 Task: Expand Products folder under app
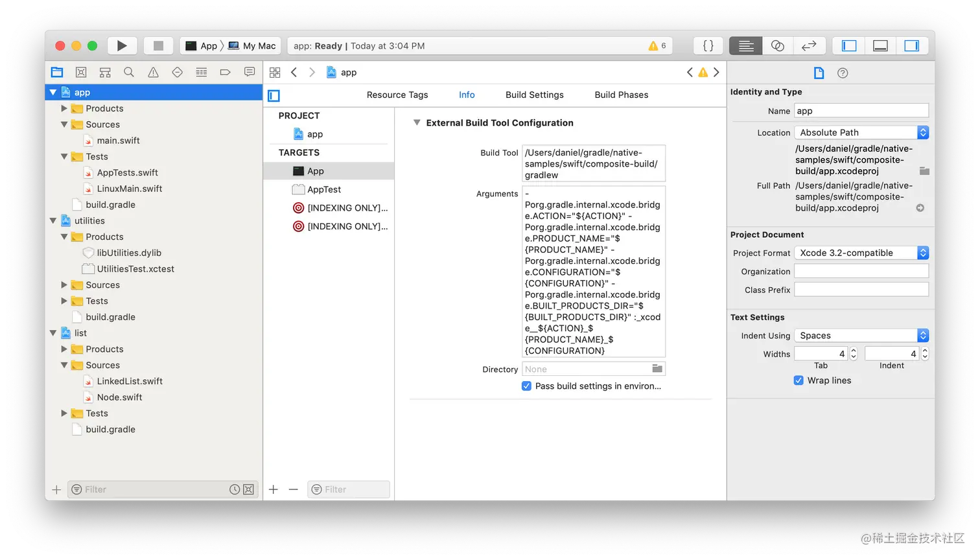64,108
